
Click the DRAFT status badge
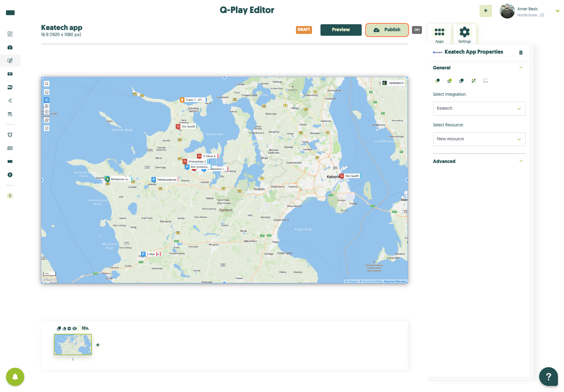pyautogui.click(x=304, y=30)
